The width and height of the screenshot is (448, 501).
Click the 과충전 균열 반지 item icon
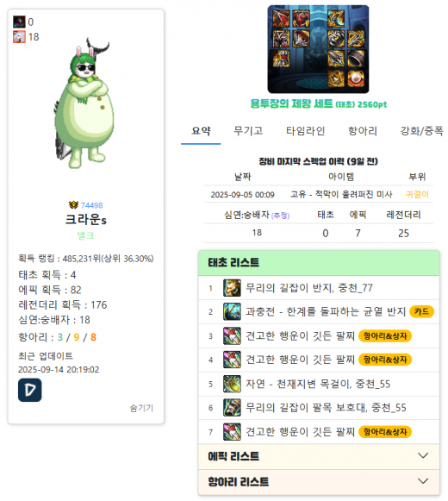click(x=232, y=312)
